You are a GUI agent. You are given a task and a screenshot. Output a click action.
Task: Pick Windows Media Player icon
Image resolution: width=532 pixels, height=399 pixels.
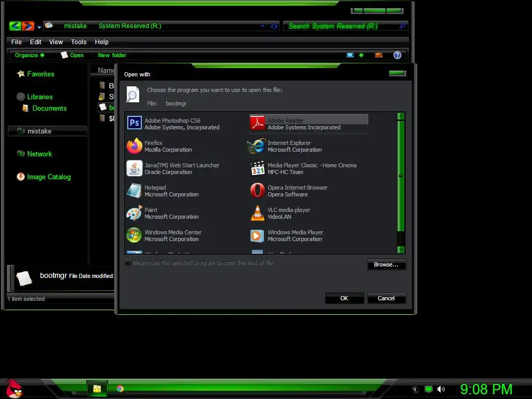(257, 236)
